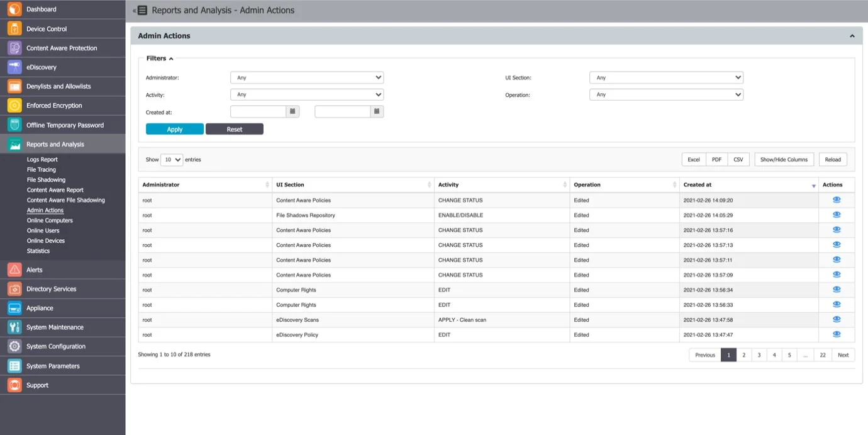Screen dimensions: 868x435
Task: Sort table by Operation column
Action: [625, 184]
